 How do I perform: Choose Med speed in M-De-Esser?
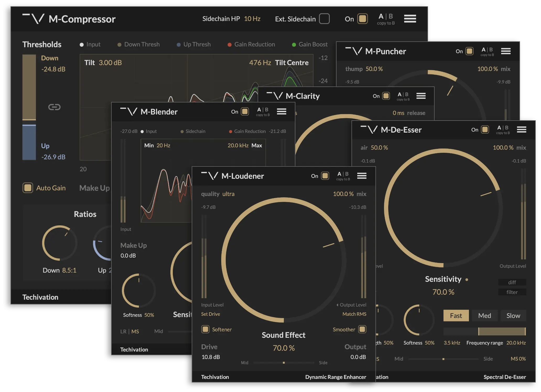[484, 315]
